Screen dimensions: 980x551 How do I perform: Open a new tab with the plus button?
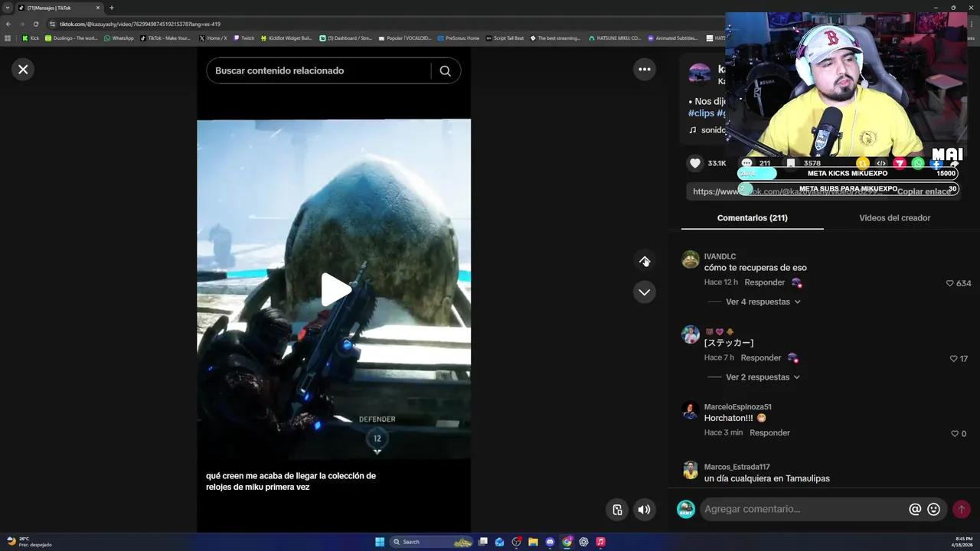click(x=112, y=8)
